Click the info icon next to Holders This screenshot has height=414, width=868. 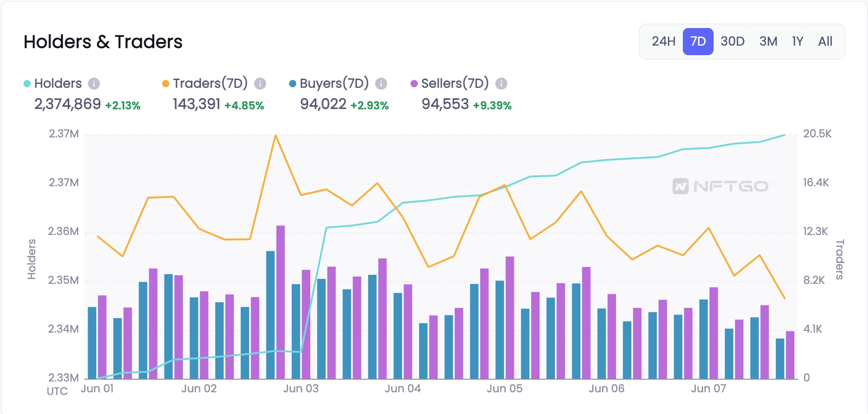(93, 84)
